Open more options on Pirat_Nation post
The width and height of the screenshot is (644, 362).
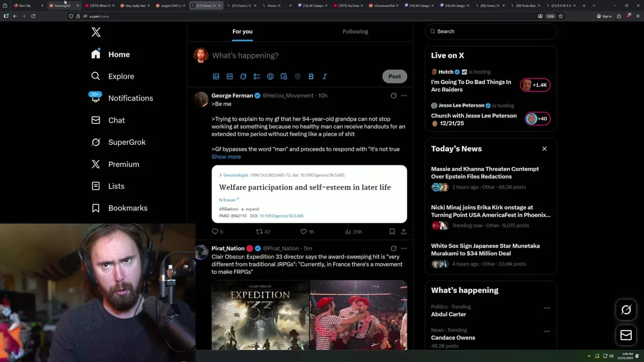[x=404, y=248]
